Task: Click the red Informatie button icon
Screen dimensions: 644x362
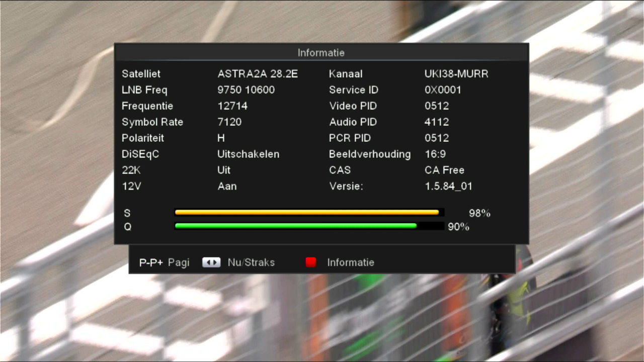Action: [311, 262]
